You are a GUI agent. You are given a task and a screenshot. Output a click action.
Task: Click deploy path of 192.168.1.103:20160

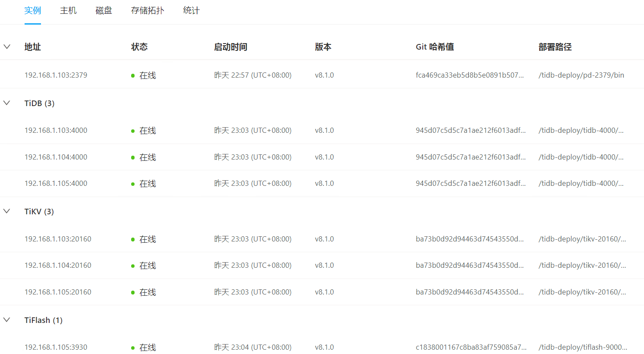point(582,239)
